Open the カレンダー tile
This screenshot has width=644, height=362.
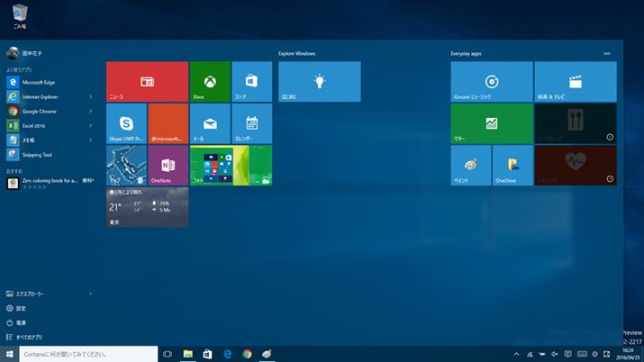(251, 123)
